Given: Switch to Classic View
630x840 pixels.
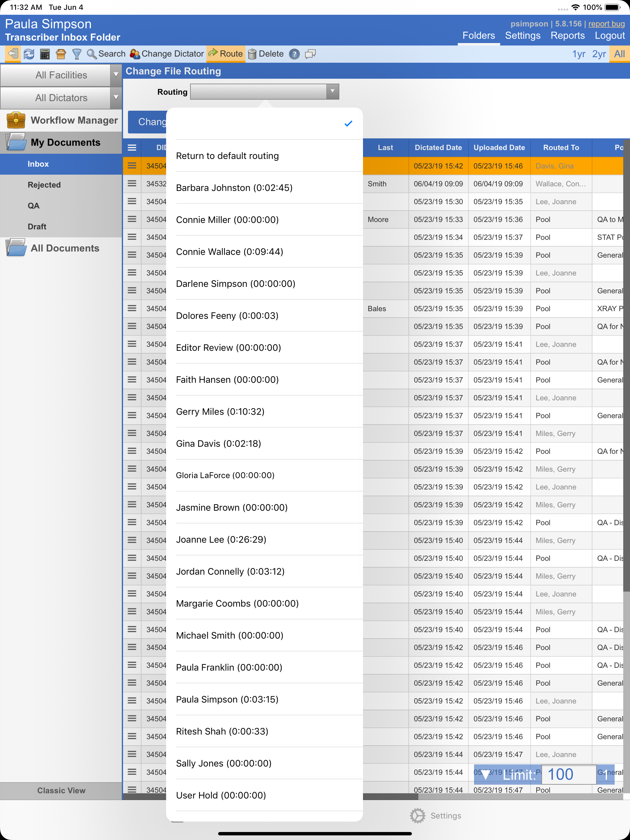Looking at the screenshot, I should 61,790.
